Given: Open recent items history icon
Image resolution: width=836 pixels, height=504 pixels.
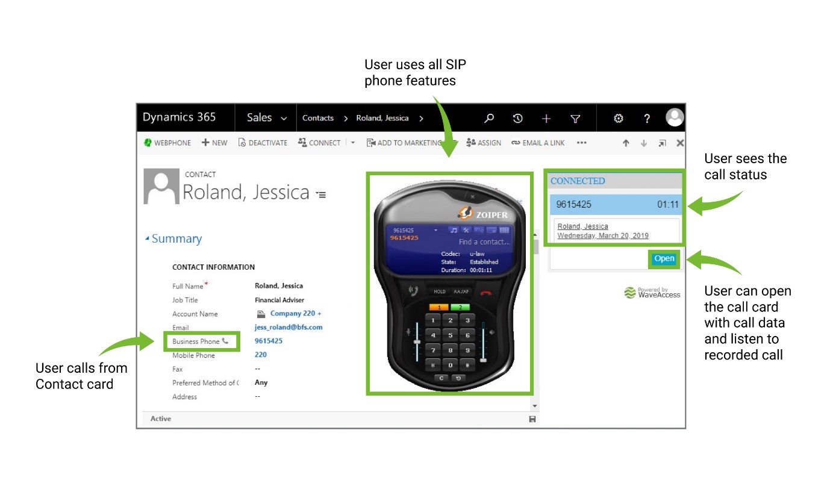Looking at the screenshot, I should click(x=517, y=118).
